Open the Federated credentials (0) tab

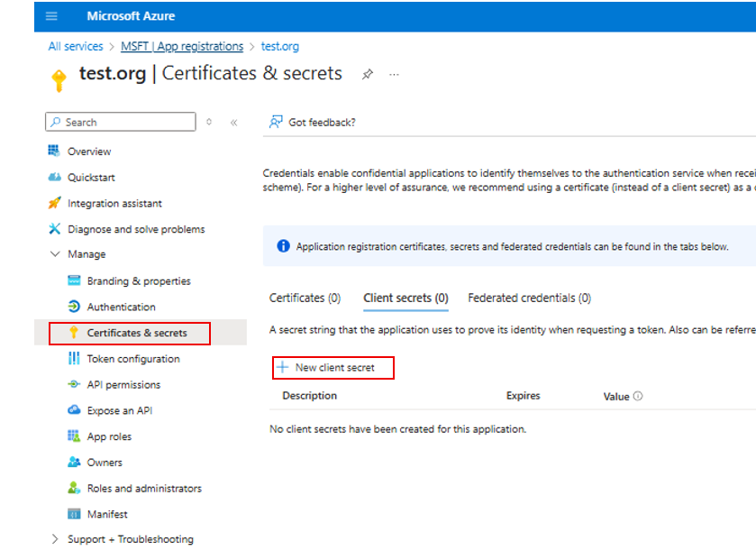(x=530, y=298)
